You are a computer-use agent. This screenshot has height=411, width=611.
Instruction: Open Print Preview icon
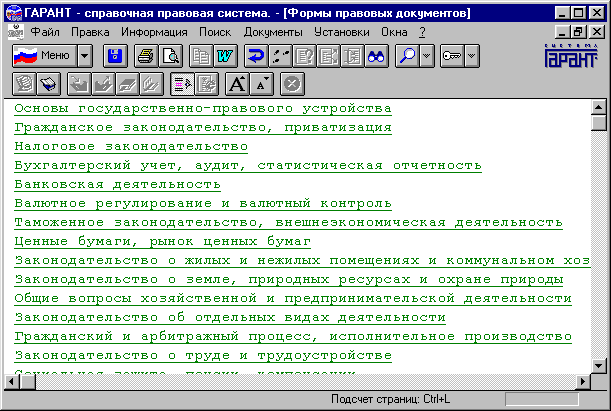(x=170, y=56)
